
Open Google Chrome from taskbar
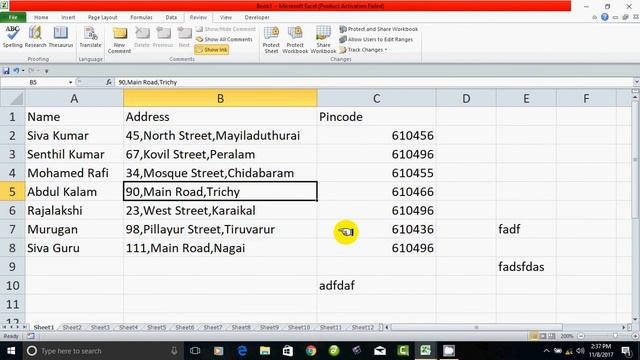[311, 351]
